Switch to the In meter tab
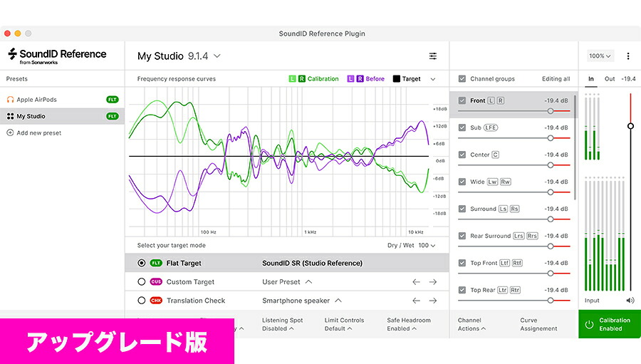Viewport: 641px width, 364px height. point(591,78)
